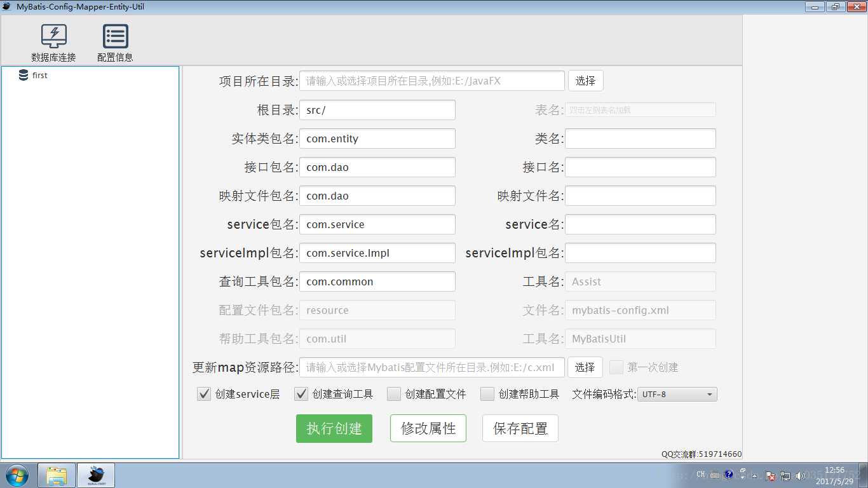
Task: Click the volume speaker tray icon
Action: tap(801, 475)
